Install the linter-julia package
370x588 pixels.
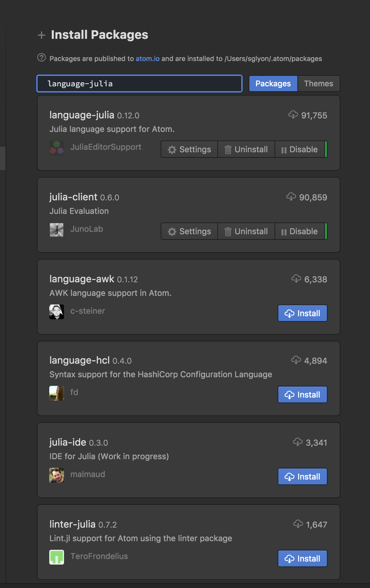(x=302, y=558)
